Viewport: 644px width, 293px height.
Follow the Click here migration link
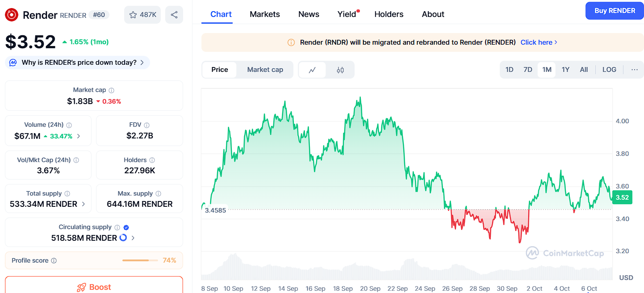(x=539, y=42)
